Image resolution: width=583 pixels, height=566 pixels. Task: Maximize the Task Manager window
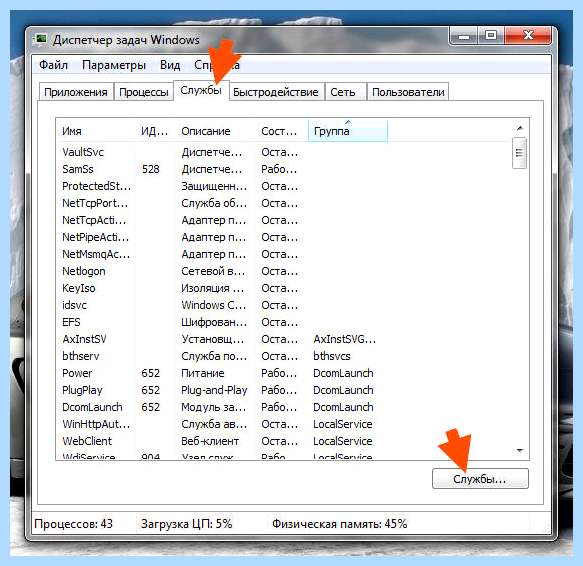click(x=491, y=36)
